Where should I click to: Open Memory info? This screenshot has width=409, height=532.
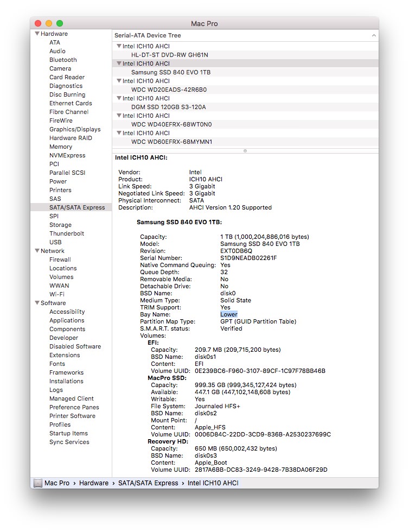[x=61, y=147]
